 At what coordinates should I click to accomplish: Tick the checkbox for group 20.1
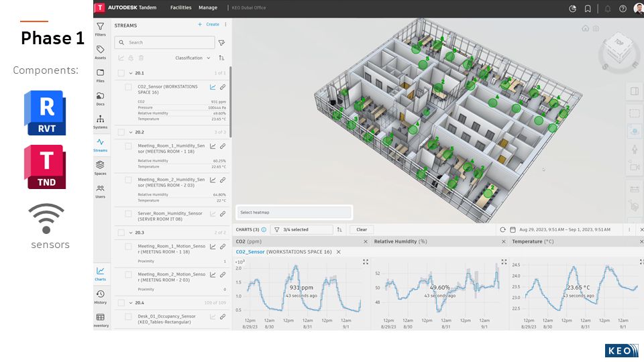[x=121, y=73]
